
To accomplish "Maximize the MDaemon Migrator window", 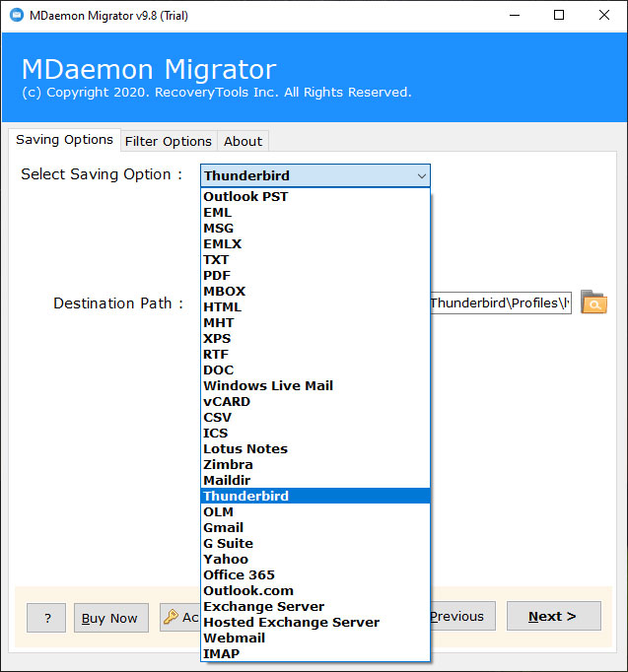I will click(559, 16).
